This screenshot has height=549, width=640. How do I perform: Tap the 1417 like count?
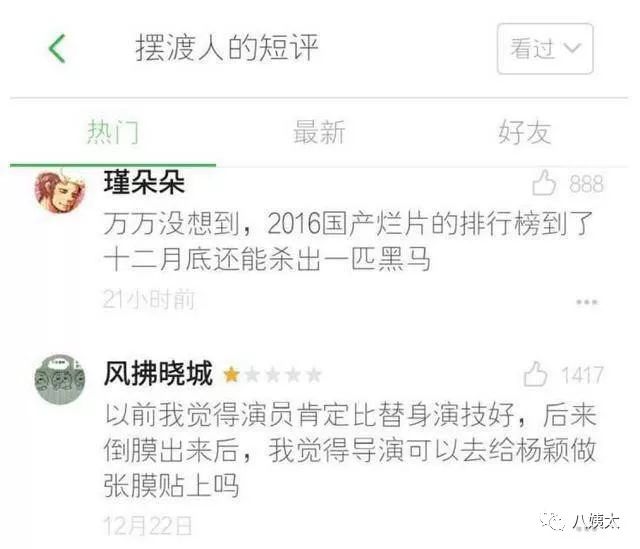pyautogui.click(x=582, y=375)
